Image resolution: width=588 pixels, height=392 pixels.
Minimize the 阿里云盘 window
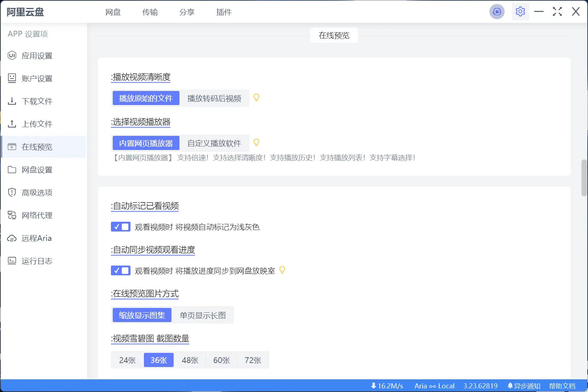point(539,12)
